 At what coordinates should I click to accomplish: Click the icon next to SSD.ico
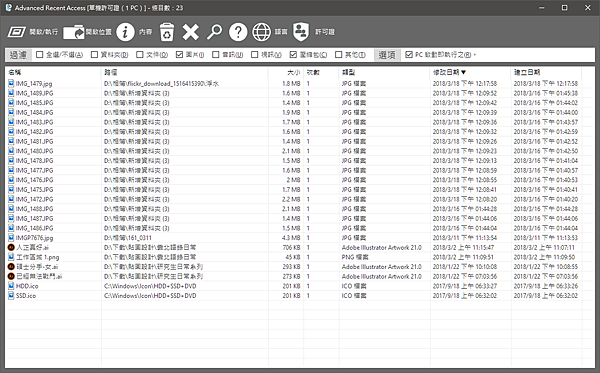11,296
